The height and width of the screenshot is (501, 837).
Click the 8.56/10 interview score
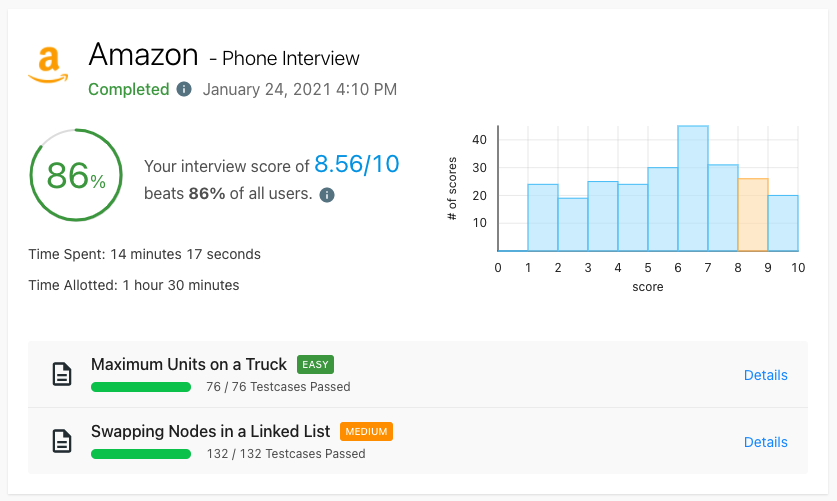point(357,164)
